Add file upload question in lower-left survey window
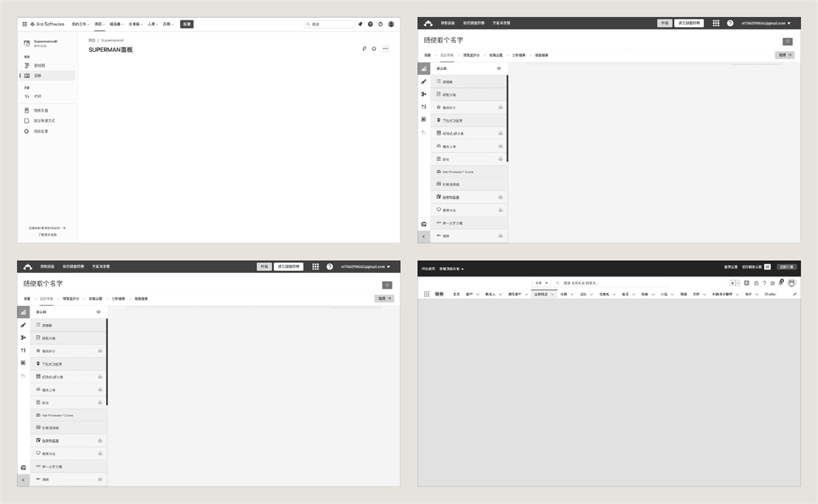The image size is (818, 504). pyautogui.click(x=68, y=390)
